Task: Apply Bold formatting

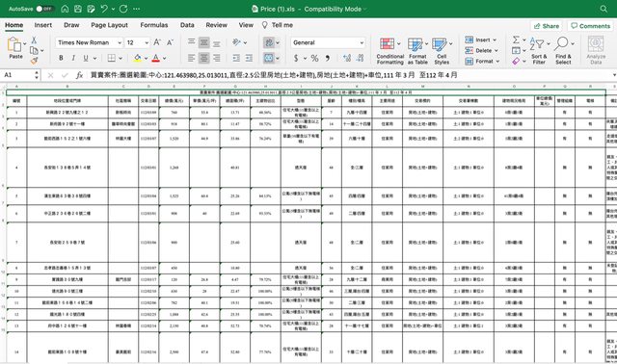Action: pyautogui.click(x=61, y=58)
